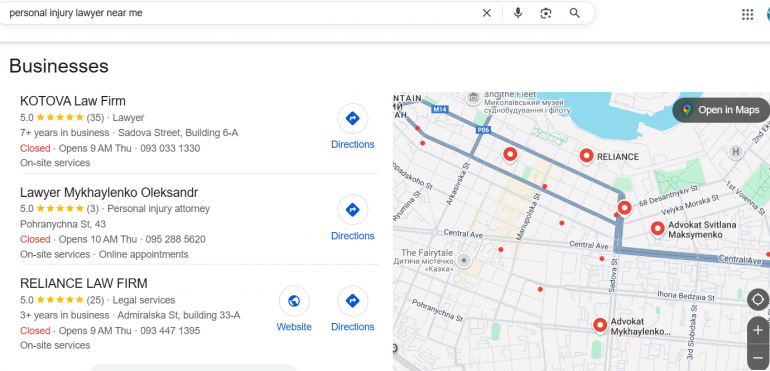Image resolution: width=770 pixels, height=371 pixels.
Task: Click the Advokat Svitlana Maksymenko map pin
Action: (x=658, y=228)
